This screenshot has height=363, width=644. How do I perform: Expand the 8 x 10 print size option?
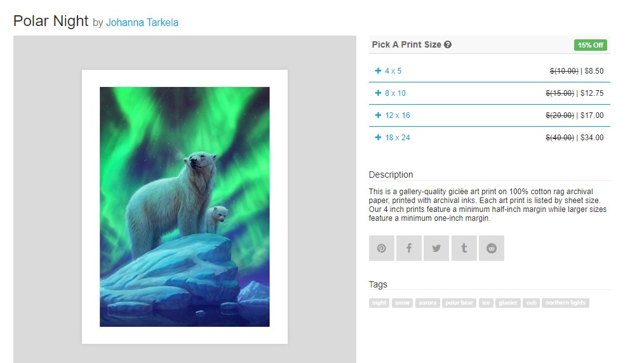490,93
